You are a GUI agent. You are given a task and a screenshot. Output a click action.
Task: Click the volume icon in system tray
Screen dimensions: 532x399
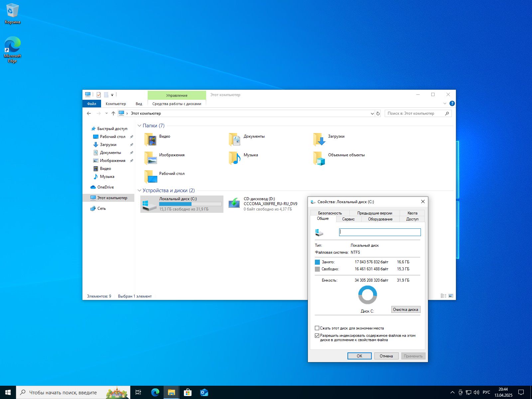tap(476, 392)
